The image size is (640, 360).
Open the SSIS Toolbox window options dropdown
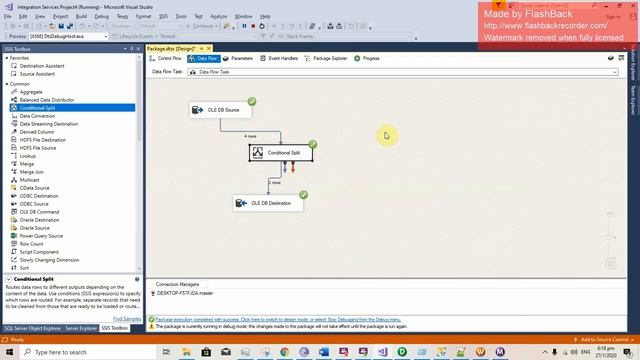click(x=125, y=49)
